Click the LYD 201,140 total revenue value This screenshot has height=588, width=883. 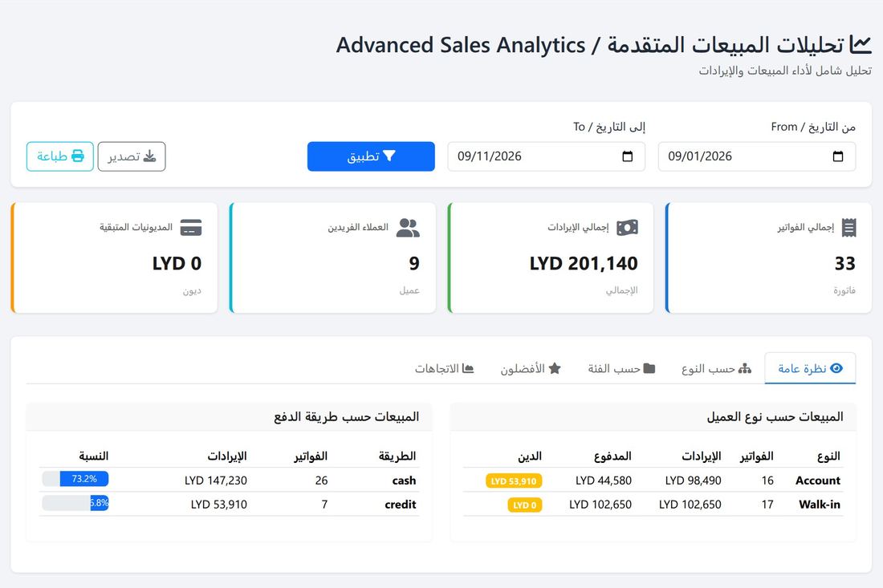(584, 263)
